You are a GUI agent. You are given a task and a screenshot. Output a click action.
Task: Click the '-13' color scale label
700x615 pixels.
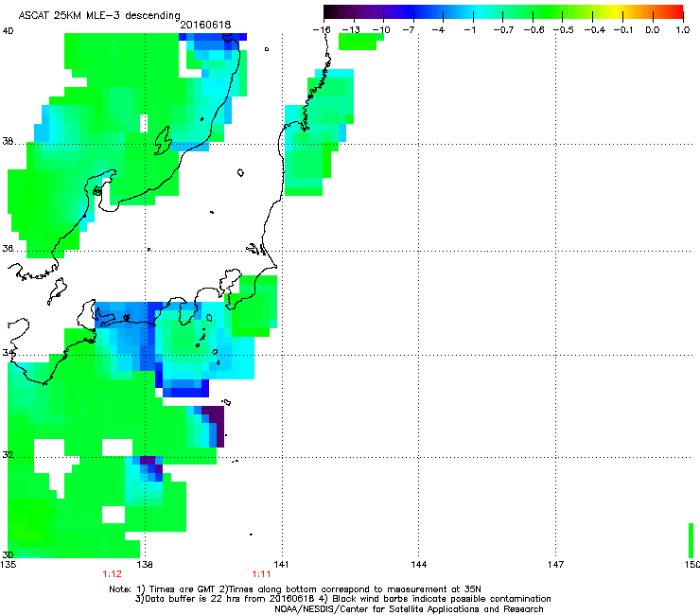[x=351, y=30]
